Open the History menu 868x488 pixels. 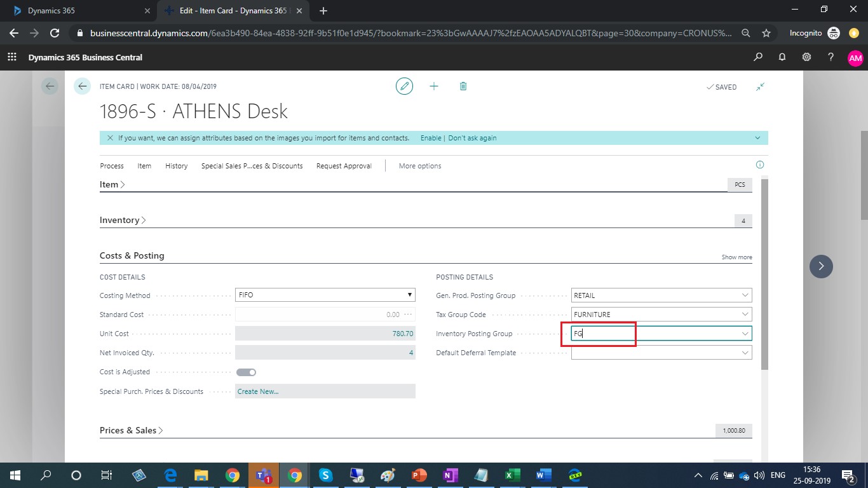[177, 166]
